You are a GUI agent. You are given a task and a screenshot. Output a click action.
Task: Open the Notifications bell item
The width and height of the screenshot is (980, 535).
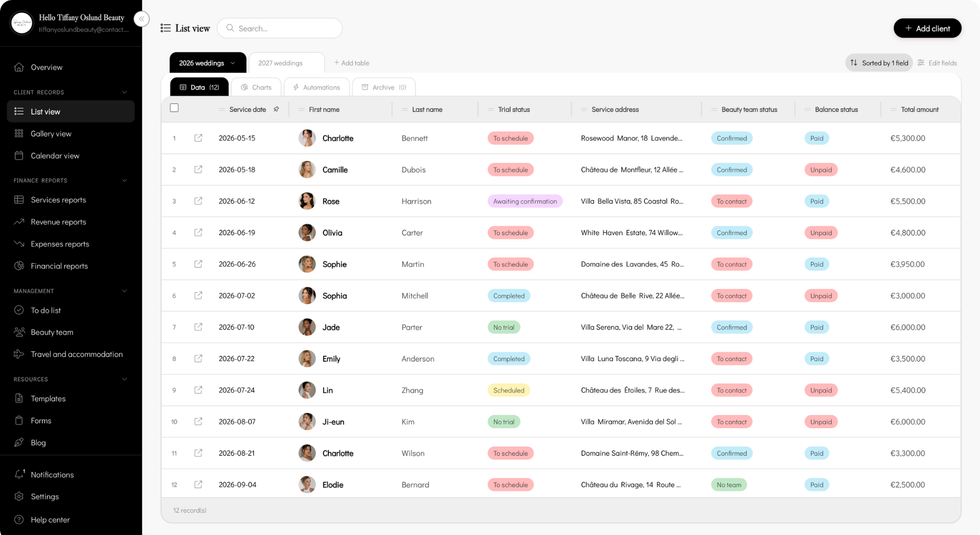click(71, 474)
